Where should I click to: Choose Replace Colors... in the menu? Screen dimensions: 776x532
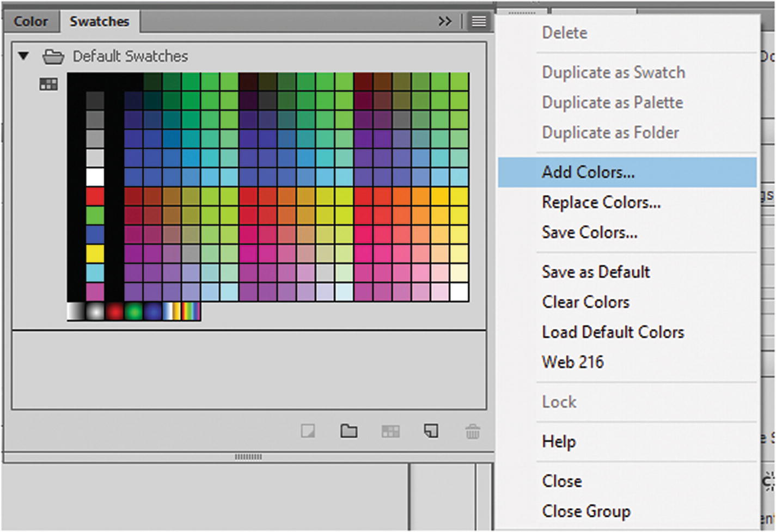coord(601,203)
